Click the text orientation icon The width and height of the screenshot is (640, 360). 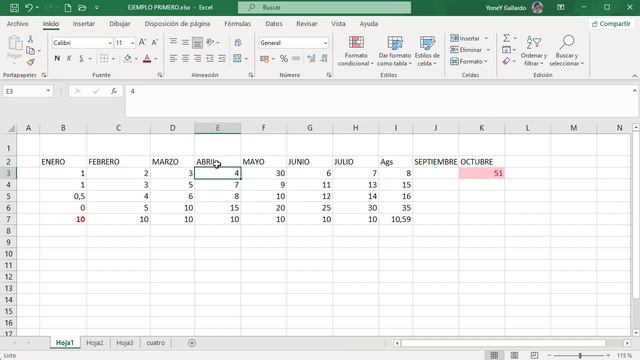[210, 42]
